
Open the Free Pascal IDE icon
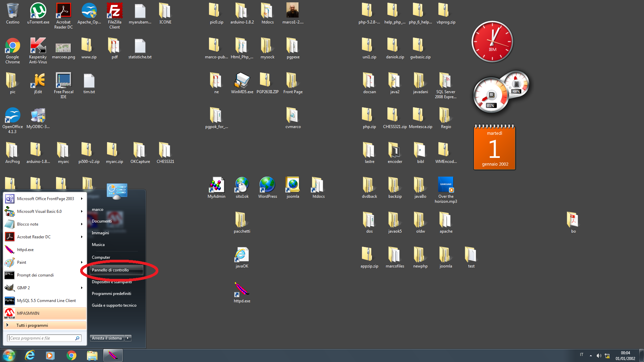[x=63, y=82]
